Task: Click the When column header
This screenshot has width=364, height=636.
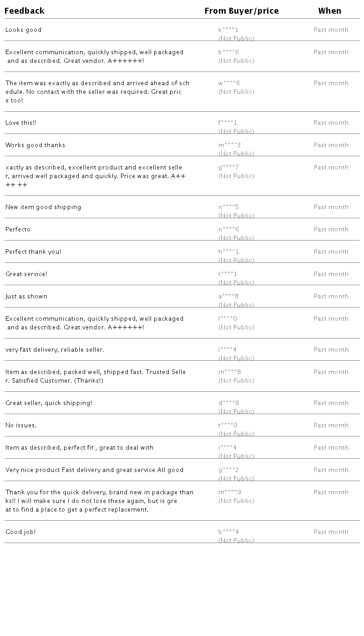Action: pos(329,11)
